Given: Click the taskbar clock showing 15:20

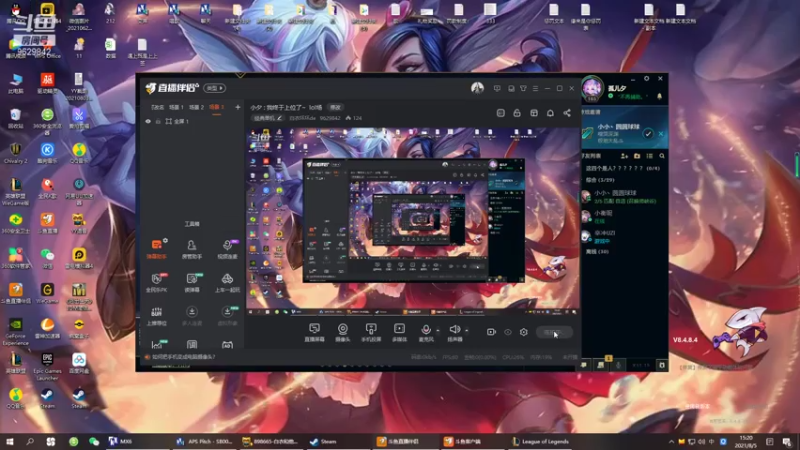Looking at the screenshot, I should pos(746,441).
